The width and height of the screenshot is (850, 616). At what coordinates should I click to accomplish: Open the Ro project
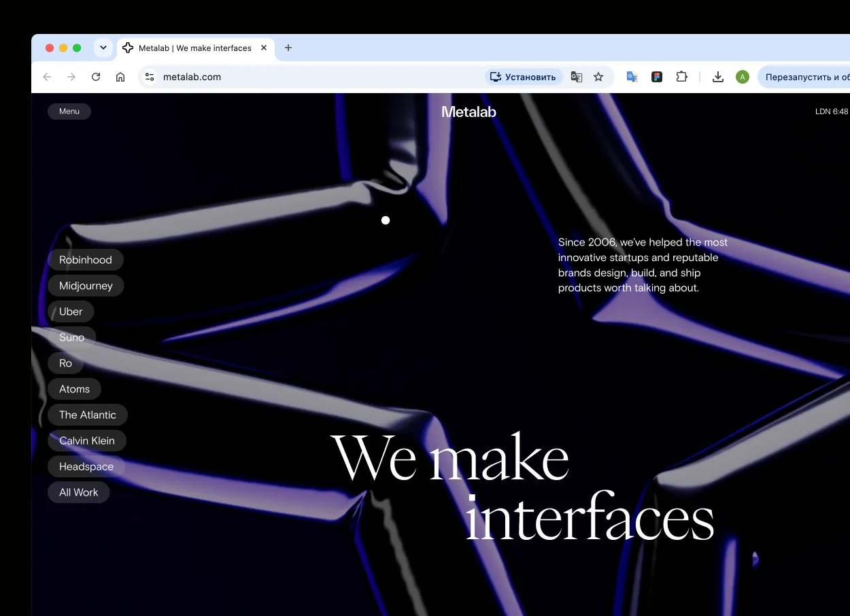(66, 363)
